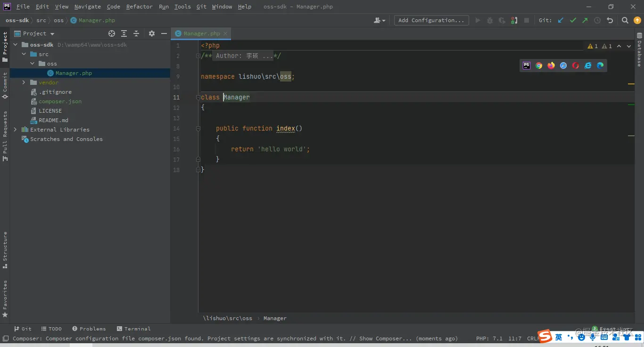
Task: Click Git Push green arrow
Action: click(x=585, y=20)
